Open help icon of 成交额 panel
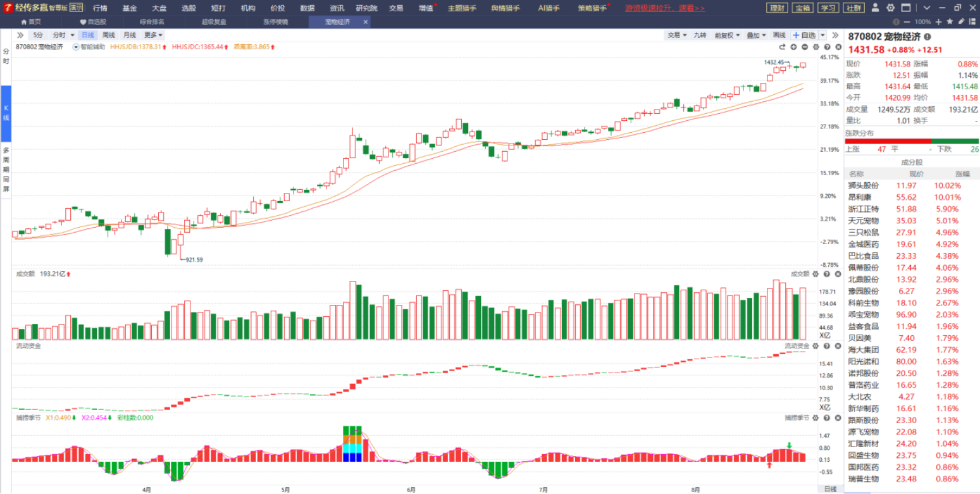This screenshot has height=494, width=980. point(826,274)
